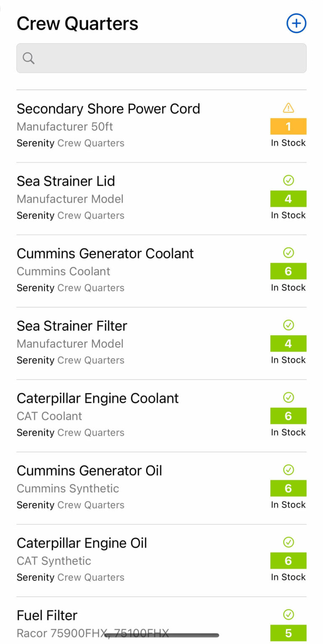Click the checkmark icon for Sea Strainer Filter

pyautogui.click(x=288, y=325)
